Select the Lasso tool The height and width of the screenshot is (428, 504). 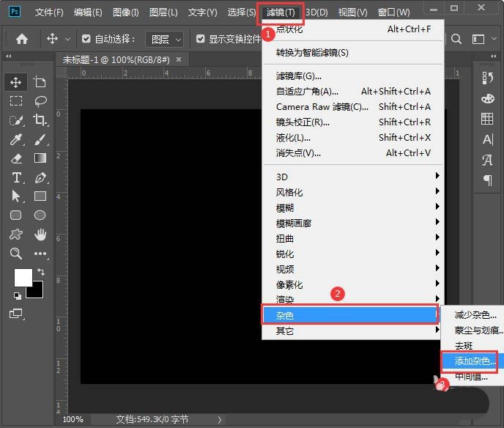click(40, 101)
